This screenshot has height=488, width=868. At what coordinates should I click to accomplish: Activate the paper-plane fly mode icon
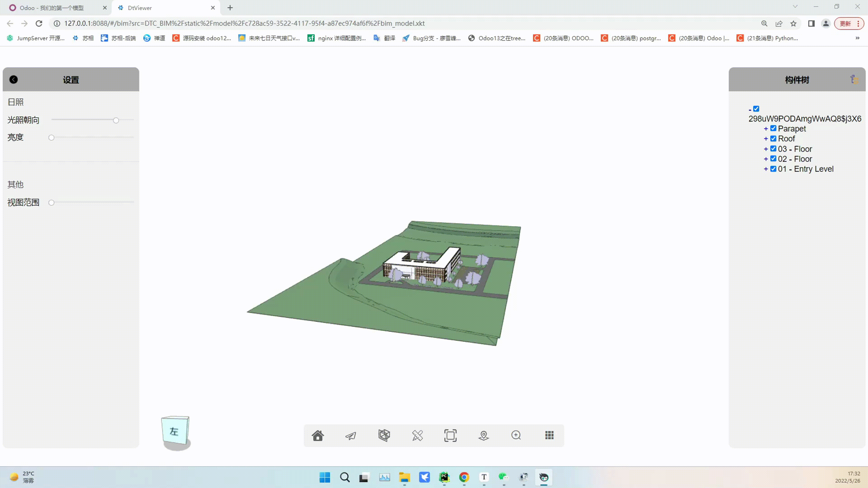click(x=351, y=435)
